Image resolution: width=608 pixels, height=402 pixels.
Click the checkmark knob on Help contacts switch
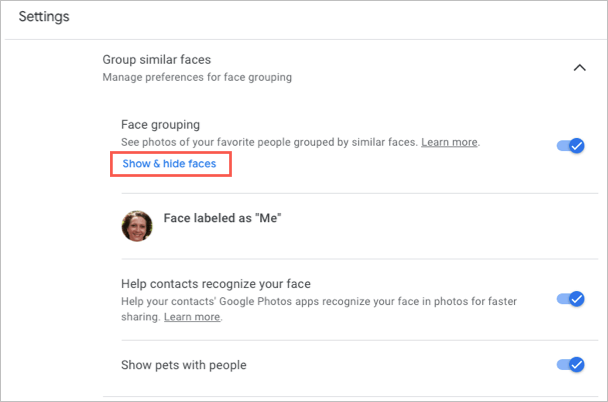pyautogui.click(x=576, y=298)
